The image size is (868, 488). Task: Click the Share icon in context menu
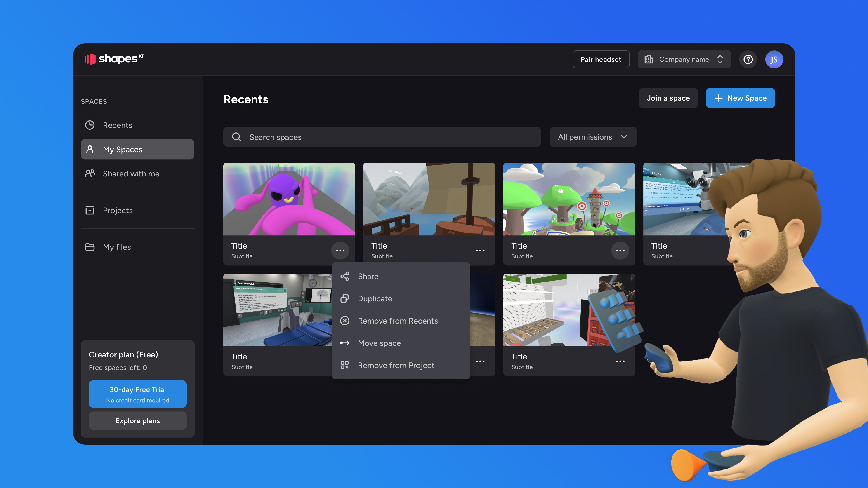pos(344,277)
